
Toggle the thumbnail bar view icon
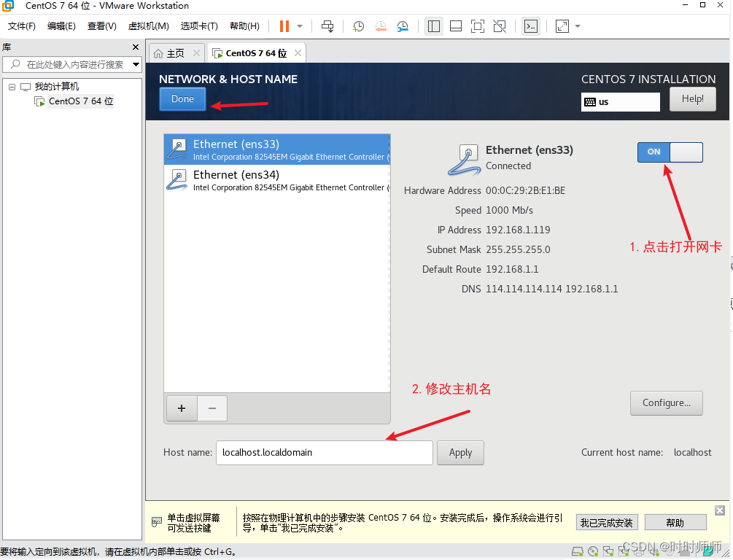[456, 26]
